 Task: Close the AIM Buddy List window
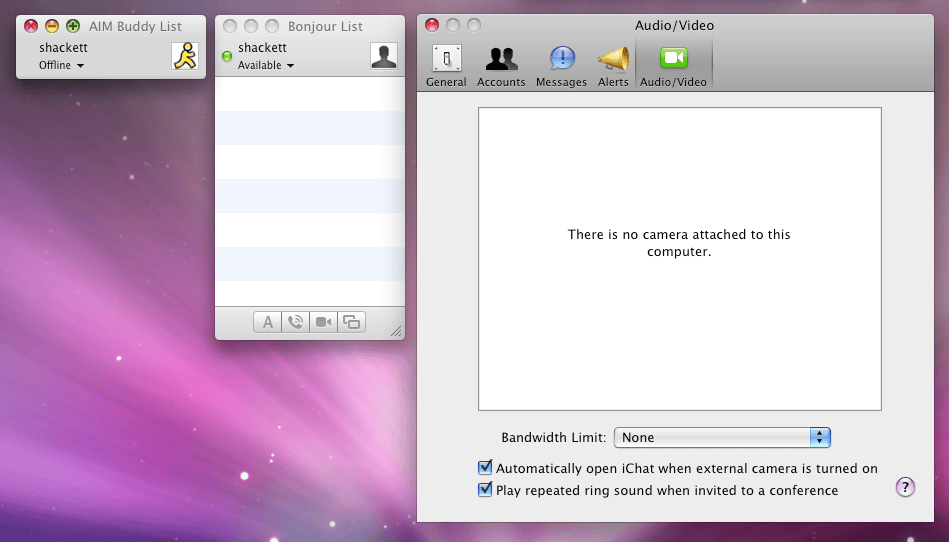click(x=31, y=26)
